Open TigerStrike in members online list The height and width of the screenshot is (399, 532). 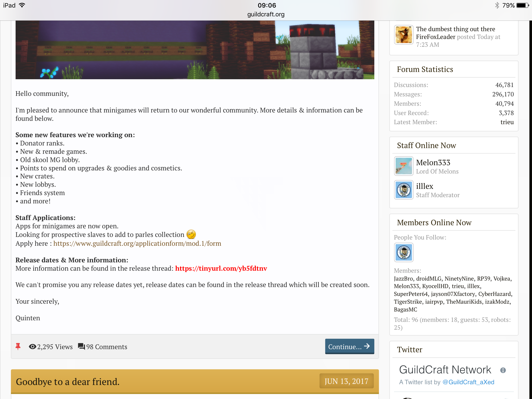click(x=408, y=302)
